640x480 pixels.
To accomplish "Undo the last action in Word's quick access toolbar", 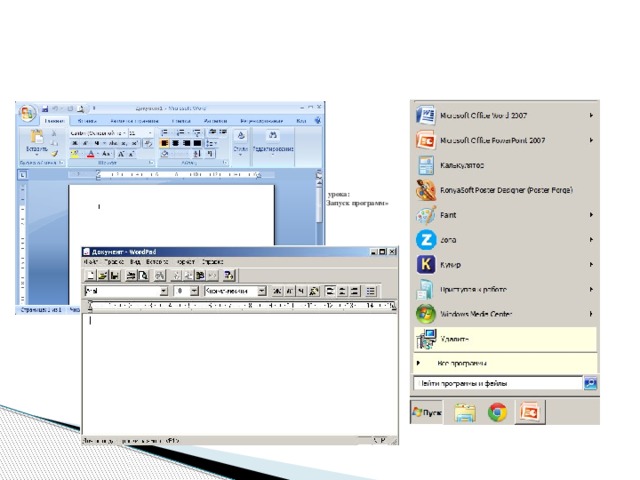I will 55,109.
